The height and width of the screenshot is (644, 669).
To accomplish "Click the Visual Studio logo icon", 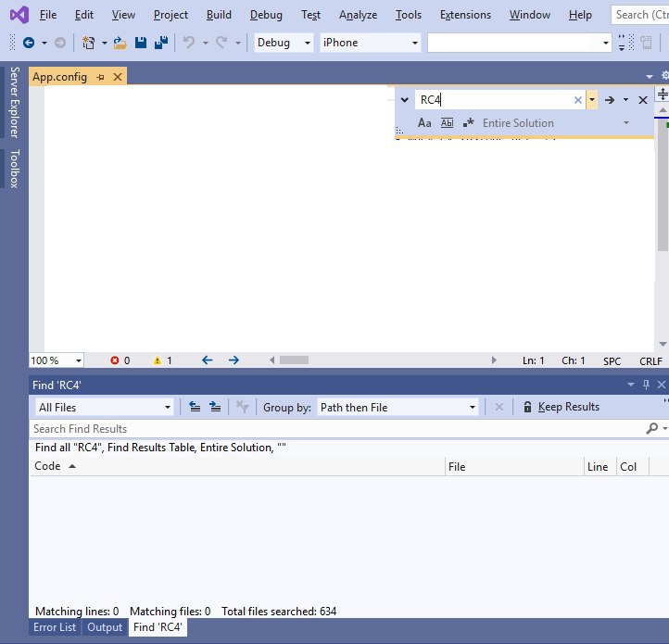I will 19,15.
